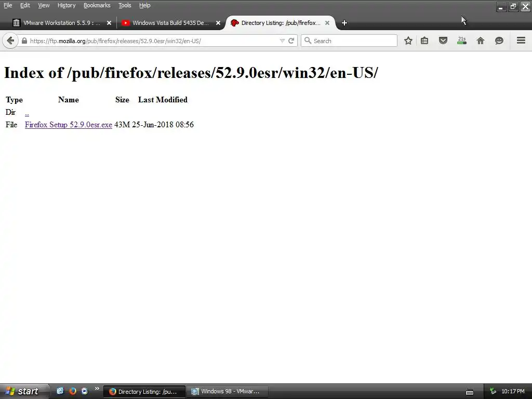This screenshot has width=532, height=399.
Task: Minimize the Firefox window
Action: tap(501, 6)
